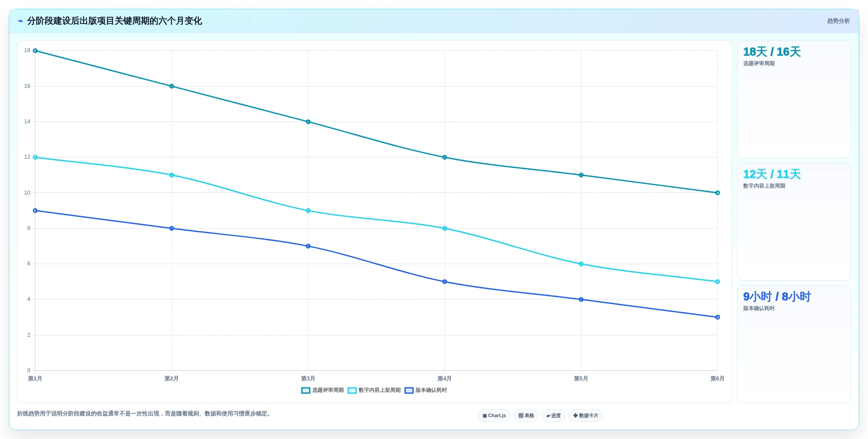Click the footnote text beginning 折线趋势用于说明
The image size is (868, 439).
(x=145, y=414)
